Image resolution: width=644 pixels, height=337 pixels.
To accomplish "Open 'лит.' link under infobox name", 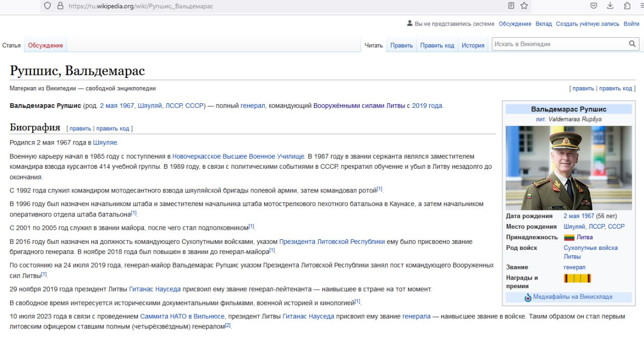I will pos(541,119).
